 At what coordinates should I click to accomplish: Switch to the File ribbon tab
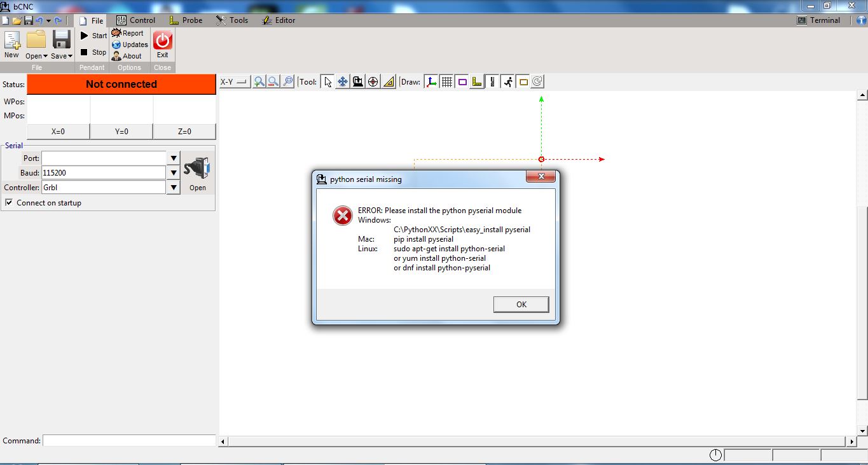tap(91, 20)
